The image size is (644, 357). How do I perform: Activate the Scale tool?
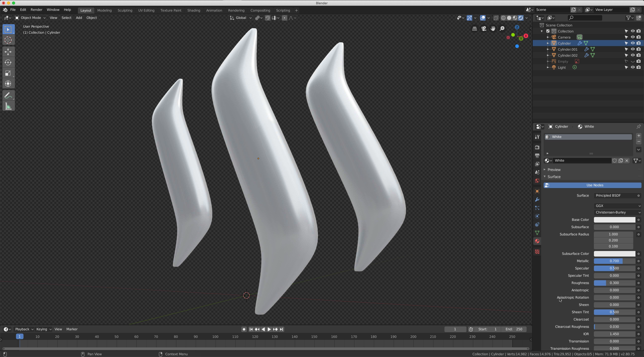[8, 73]
